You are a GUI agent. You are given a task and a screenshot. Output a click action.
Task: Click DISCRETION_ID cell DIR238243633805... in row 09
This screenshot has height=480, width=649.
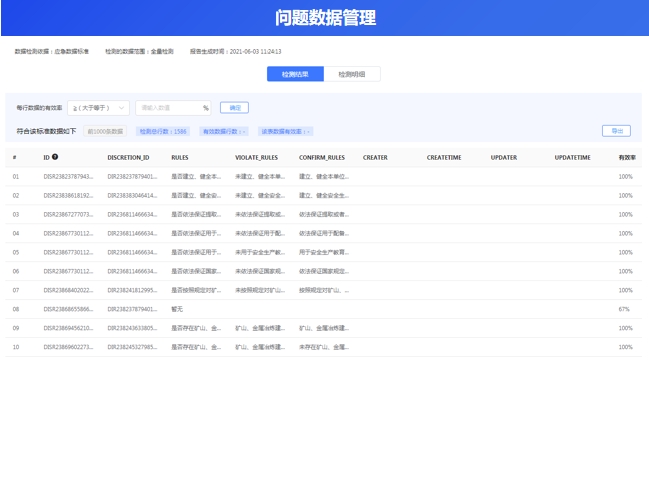(132, 328)
